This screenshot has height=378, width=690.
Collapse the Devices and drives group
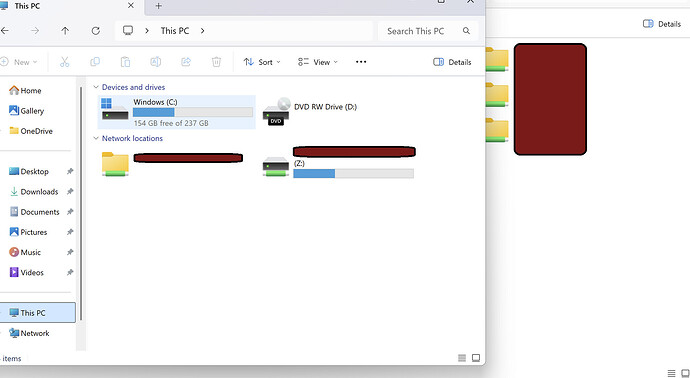pyautogui.click(x=95, y=87)
